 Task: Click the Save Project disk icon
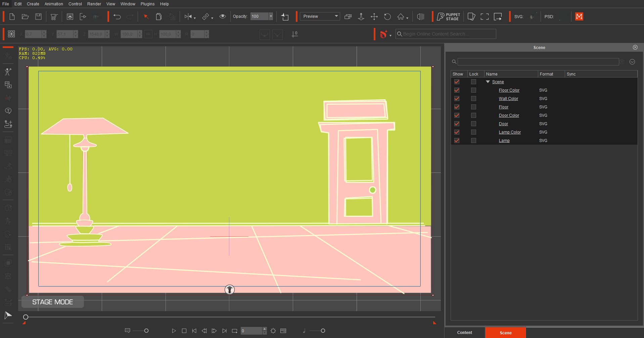39,16
